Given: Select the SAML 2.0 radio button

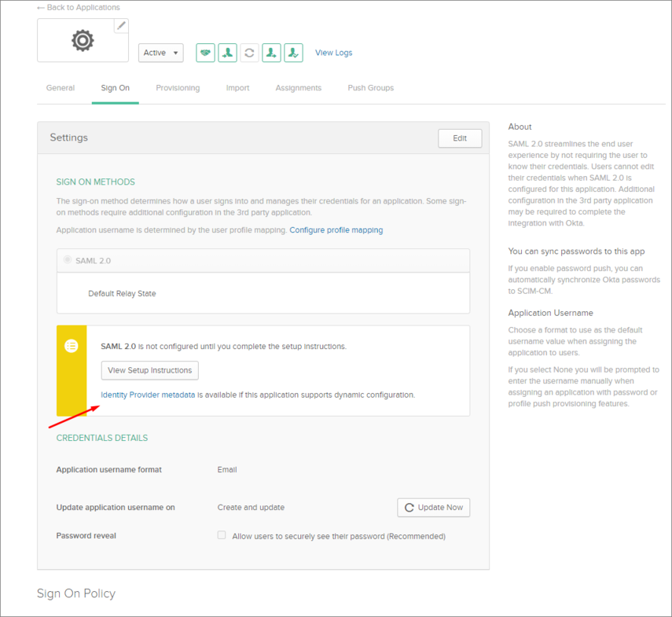Looking at the screenshot, I should click(x=68, y=259).
